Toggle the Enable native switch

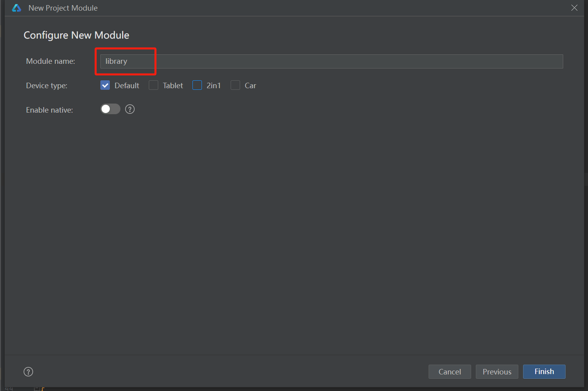coord(110,109)
